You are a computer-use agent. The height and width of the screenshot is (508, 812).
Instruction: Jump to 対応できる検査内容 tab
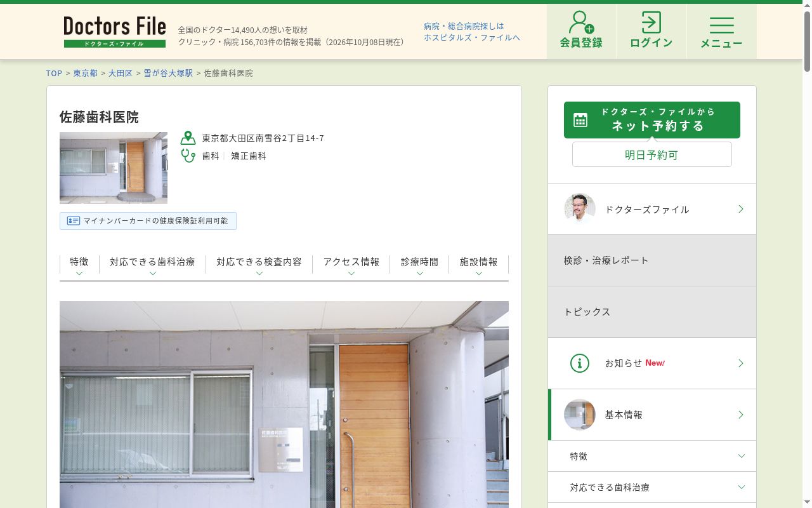pos(259,266)
